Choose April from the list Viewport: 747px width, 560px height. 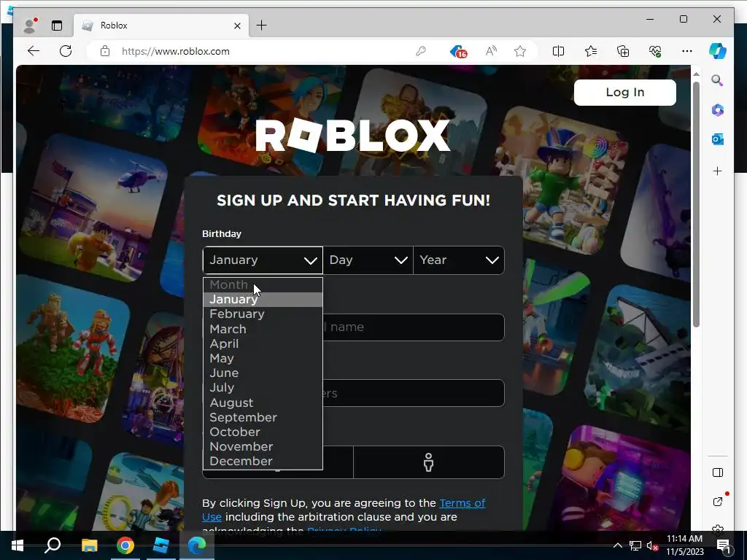(x=263, y=344)
